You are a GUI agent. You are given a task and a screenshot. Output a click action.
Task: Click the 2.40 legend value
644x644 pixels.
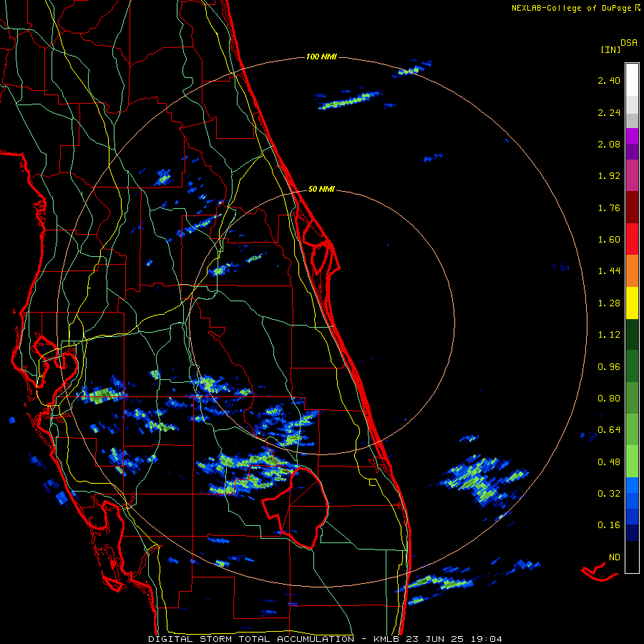pyautogui.click(x=609, y=80)
